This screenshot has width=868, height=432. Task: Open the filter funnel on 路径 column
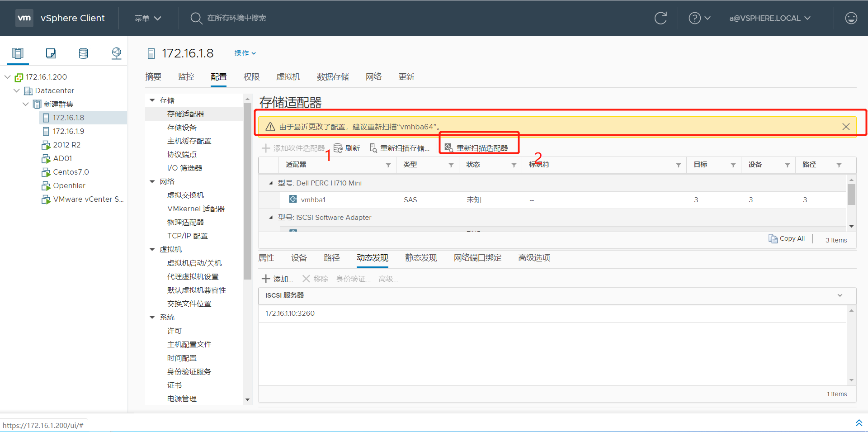[x=839, y=165]
